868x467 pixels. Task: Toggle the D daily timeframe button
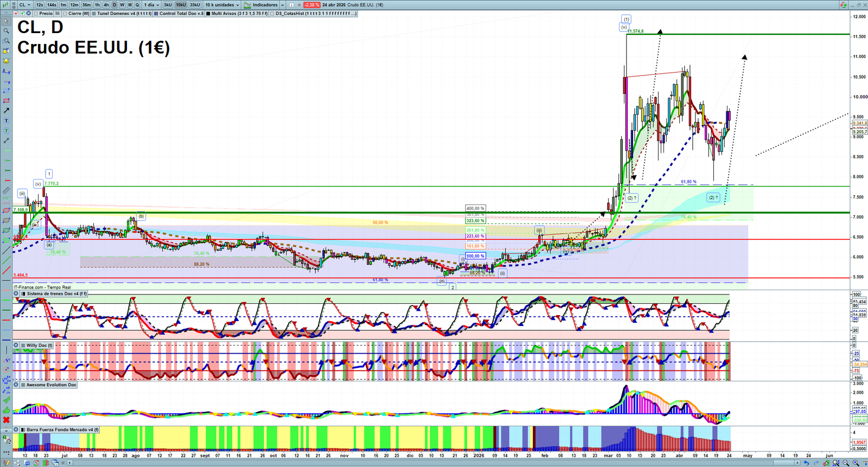pyautogui.click(x=114, y=5)
